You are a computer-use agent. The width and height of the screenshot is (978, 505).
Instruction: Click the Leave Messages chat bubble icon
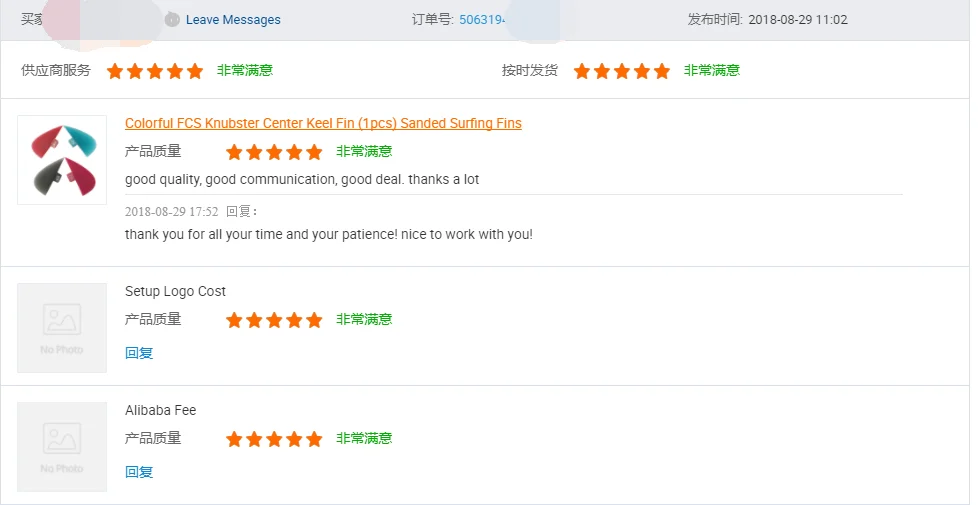(172, 20)
